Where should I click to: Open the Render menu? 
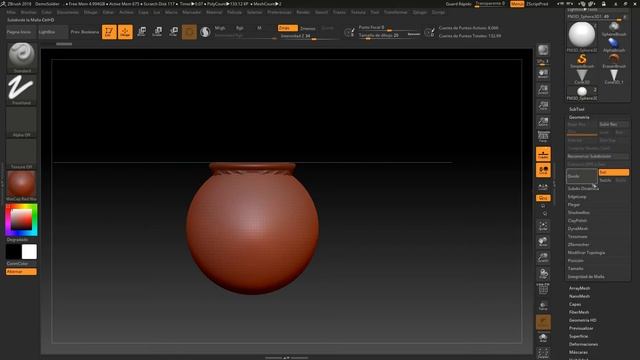click(x=303, y=12)
